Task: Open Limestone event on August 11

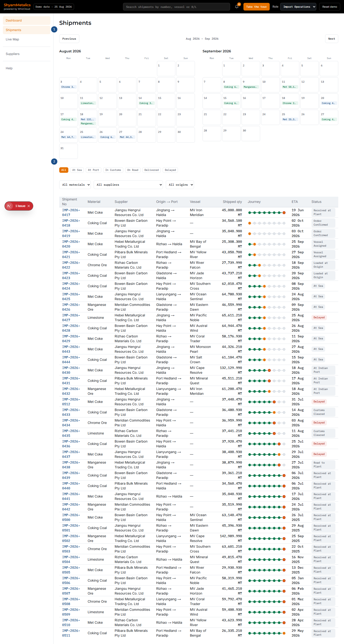Action: pos(88,103)
